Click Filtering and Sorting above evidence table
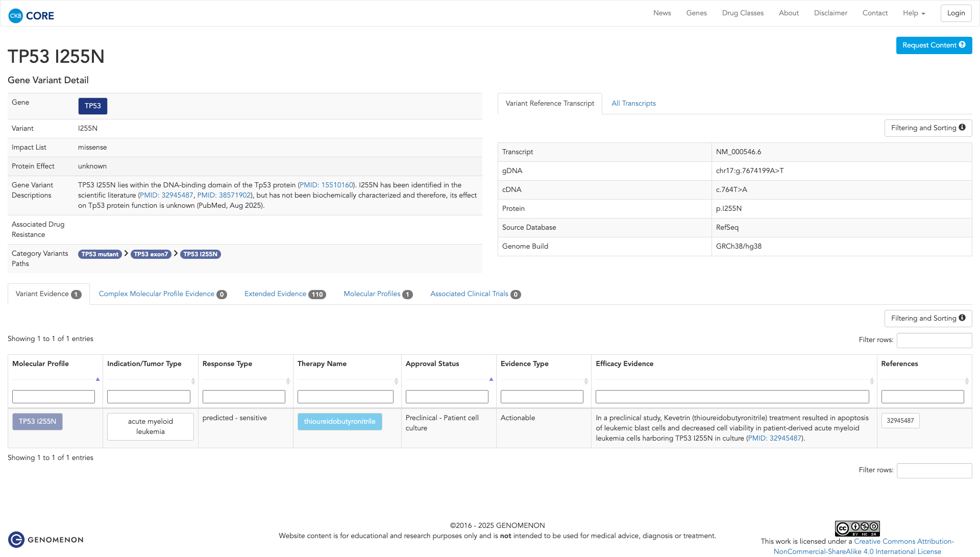Viewport: 980px width, 557px height. (928, 319)
